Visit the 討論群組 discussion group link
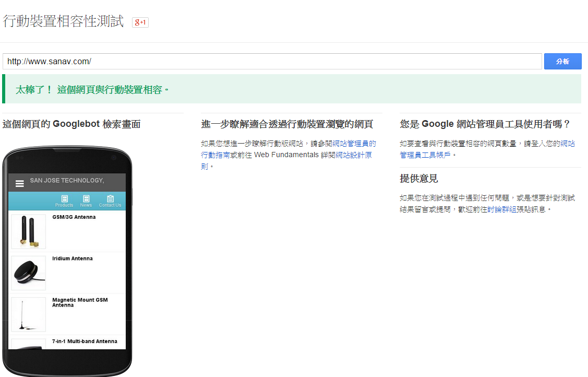 click(502, 209)
